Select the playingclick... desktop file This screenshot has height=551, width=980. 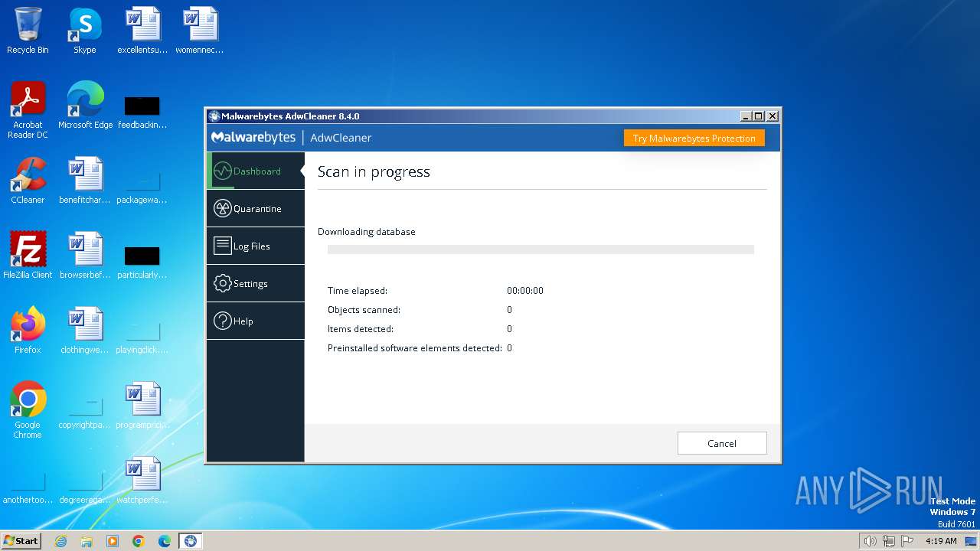point(142,336)
